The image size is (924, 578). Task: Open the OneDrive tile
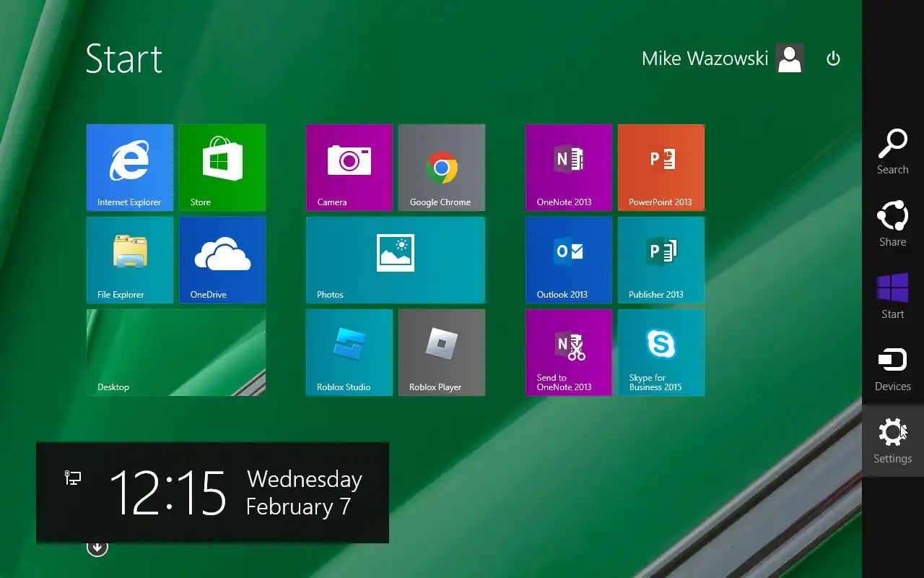222,260
